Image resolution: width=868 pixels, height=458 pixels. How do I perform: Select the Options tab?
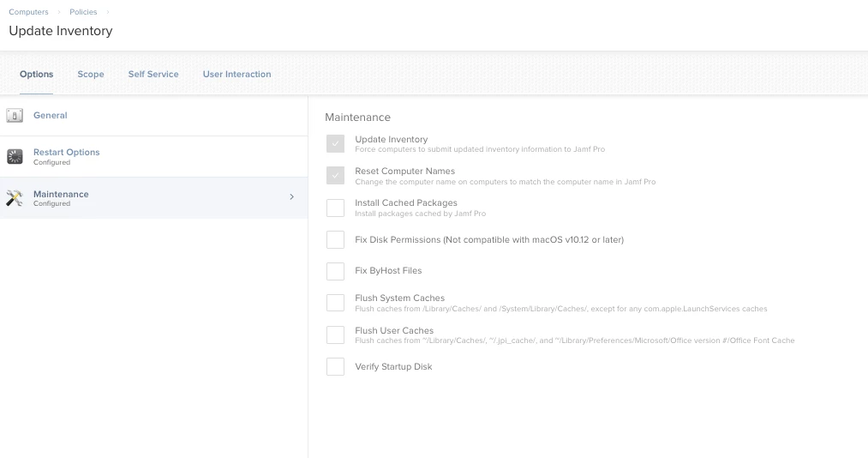[37, 75]
